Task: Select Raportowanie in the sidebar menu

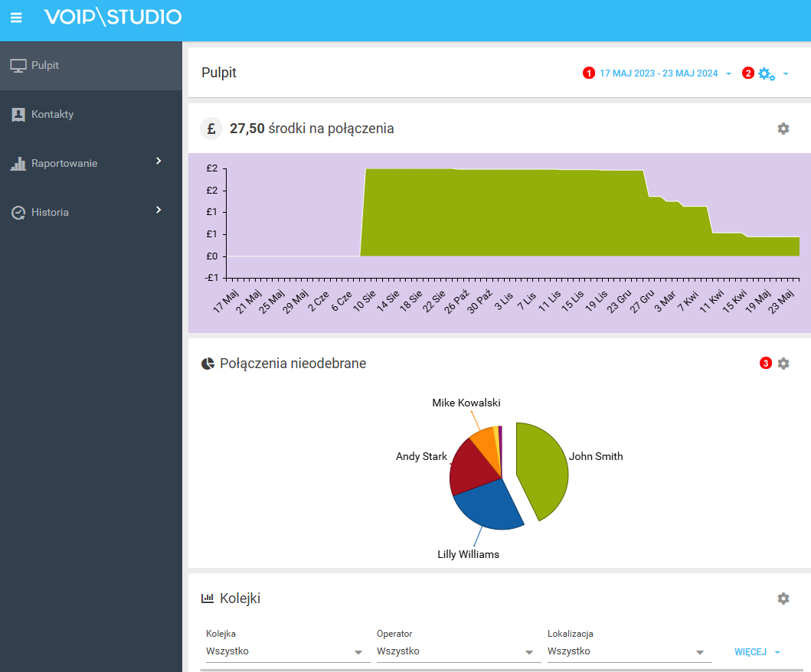Action: coord(65,163)
